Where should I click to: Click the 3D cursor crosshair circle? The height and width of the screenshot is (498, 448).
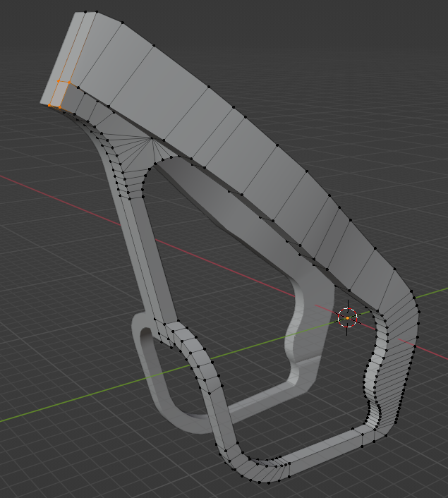(348, 317)
